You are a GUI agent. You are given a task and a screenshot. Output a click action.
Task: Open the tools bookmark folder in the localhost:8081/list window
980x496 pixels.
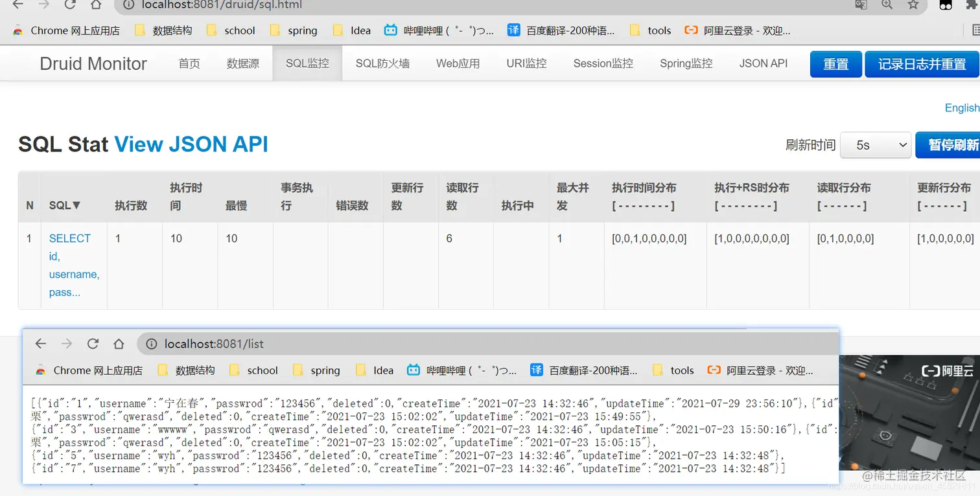point(673,370)
